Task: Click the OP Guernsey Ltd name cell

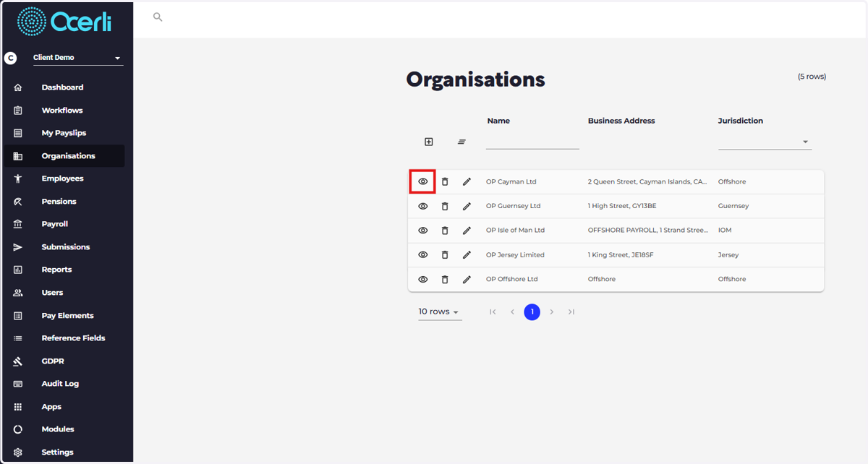Action: (513, 206)
